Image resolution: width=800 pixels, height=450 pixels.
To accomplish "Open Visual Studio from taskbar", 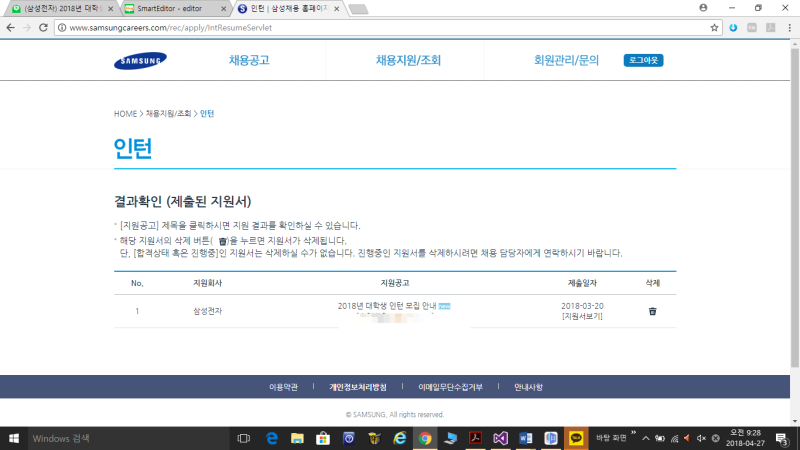I will pyautogui.click(x=501, y=438).
